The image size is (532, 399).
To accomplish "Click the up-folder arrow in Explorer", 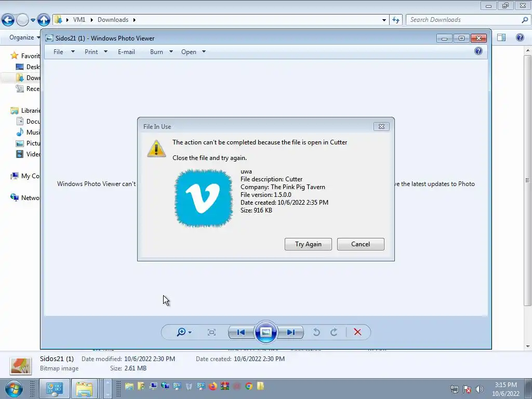I will [x=44, y=20].
